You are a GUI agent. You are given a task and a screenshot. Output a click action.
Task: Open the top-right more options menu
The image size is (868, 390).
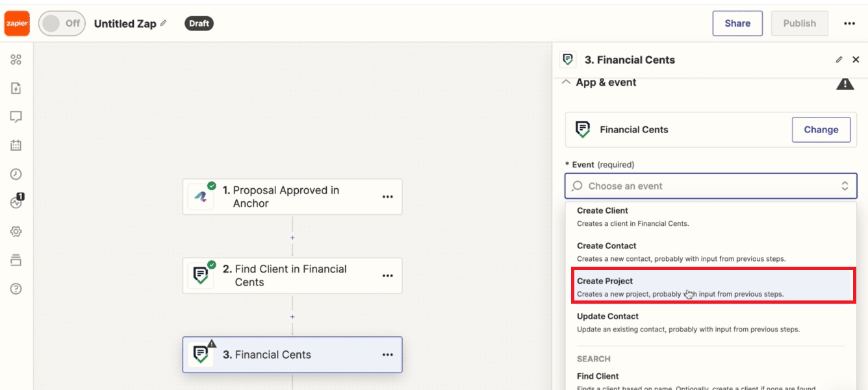(x=849, y=23)
